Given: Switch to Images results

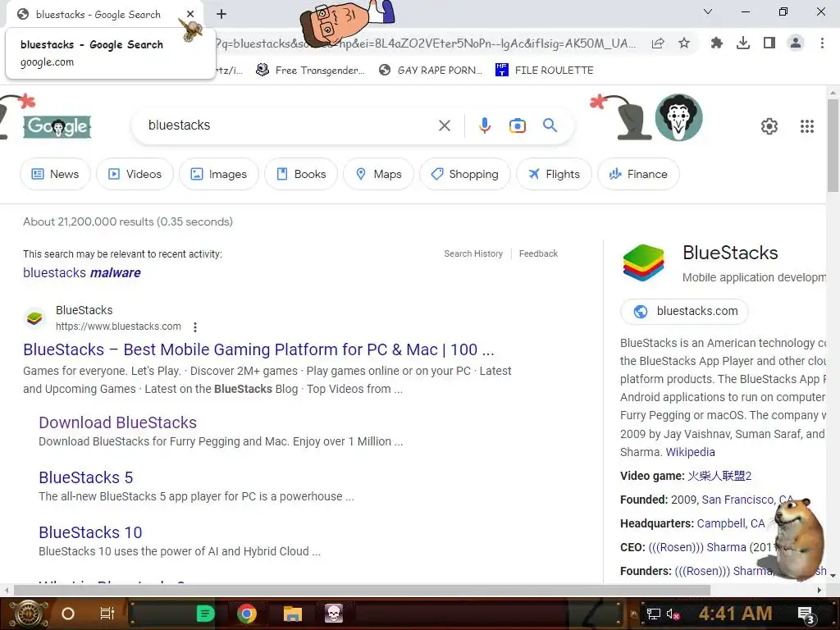Looking at the screenshot, I should click(x=218, y=174).
